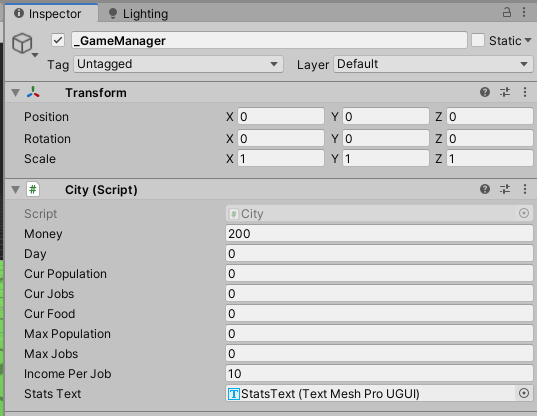The image size is (537, 416).
Task: Open City (Script) presets slider icon
Action: pyautogui.click(x=505, y=189)
